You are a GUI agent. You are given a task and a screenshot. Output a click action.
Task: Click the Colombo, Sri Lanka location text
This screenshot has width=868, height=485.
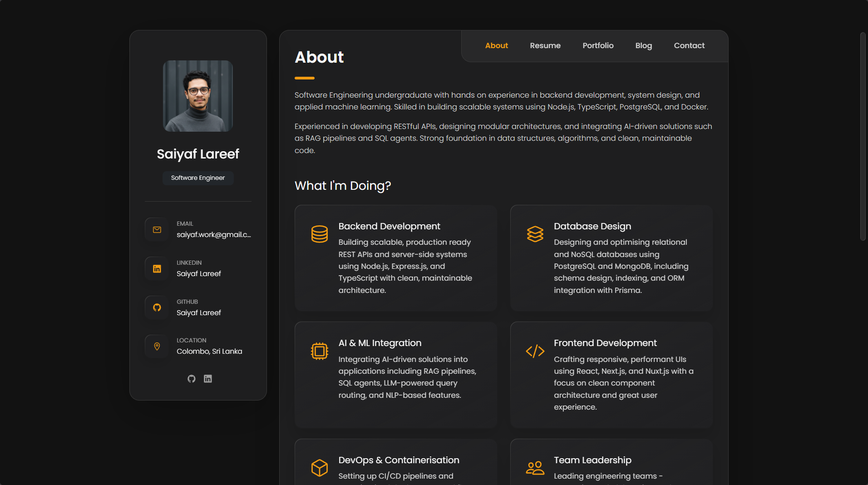(x=209, y=351)
